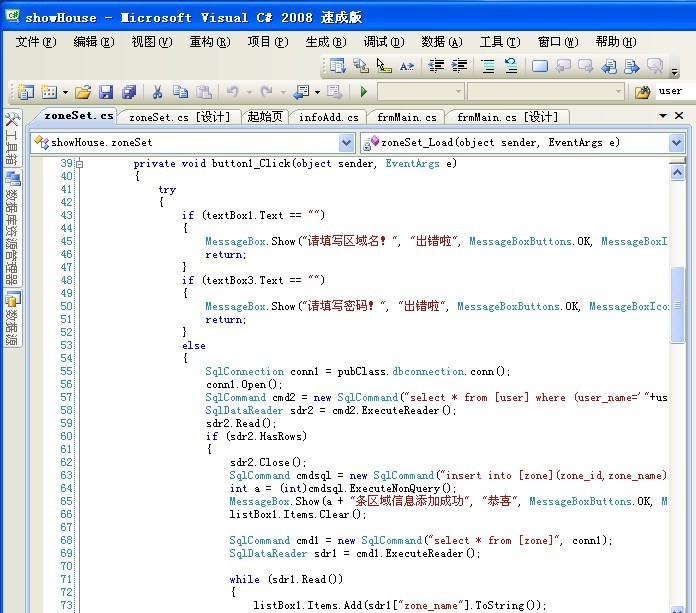696x613 pixels.
Task: Switch to the frmMain.cs [设计] tab
Action: click(x=507, y=117)
